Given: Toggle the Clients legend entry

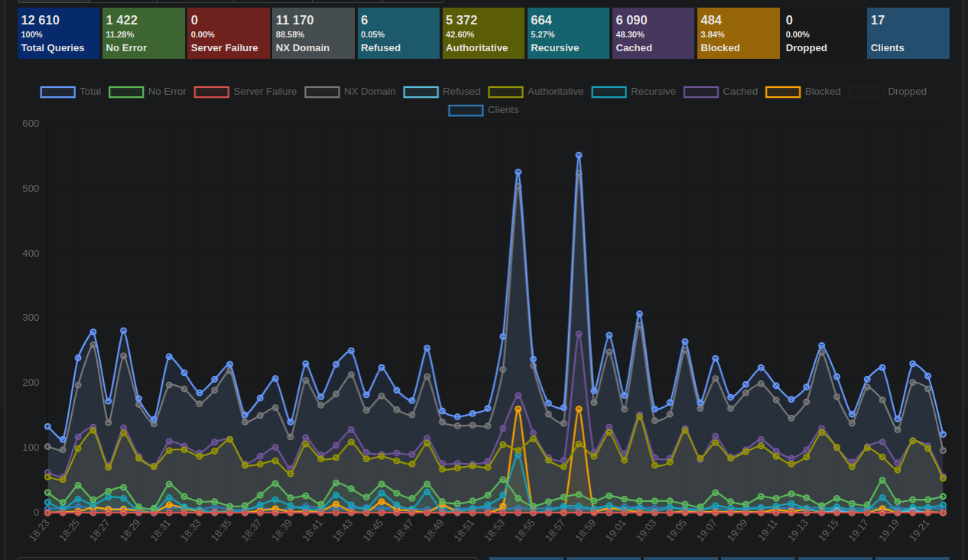Looking at the screenshot, I should pyautogui.click(x=483, y=110).
